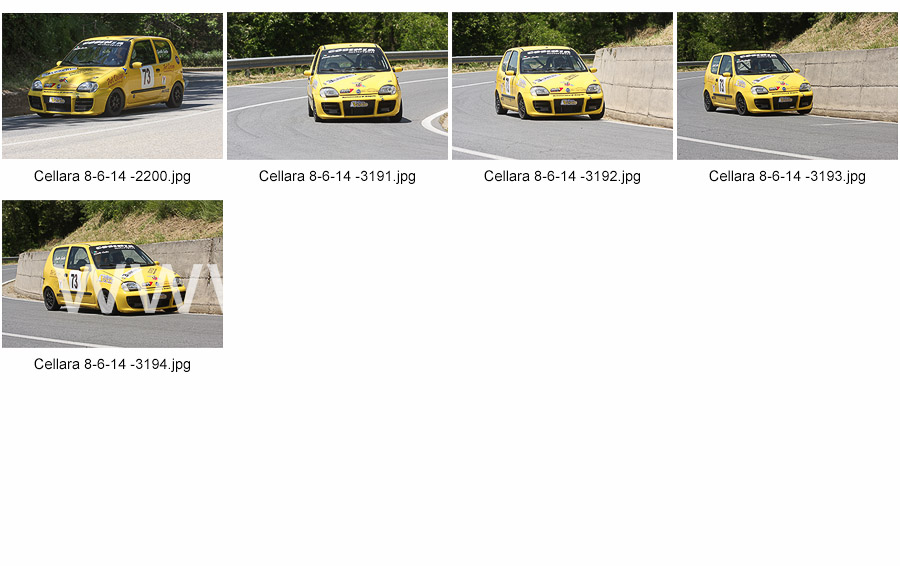Screen dimensions: 900x566
Task: Click the car's front plate in the 2200 photo
Action: 56,100
